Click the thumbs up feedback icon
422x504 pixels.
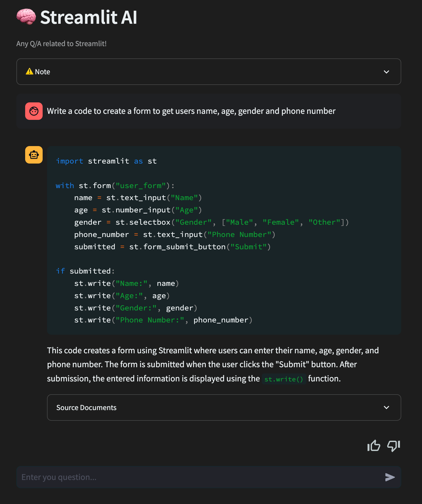point(374,446)
